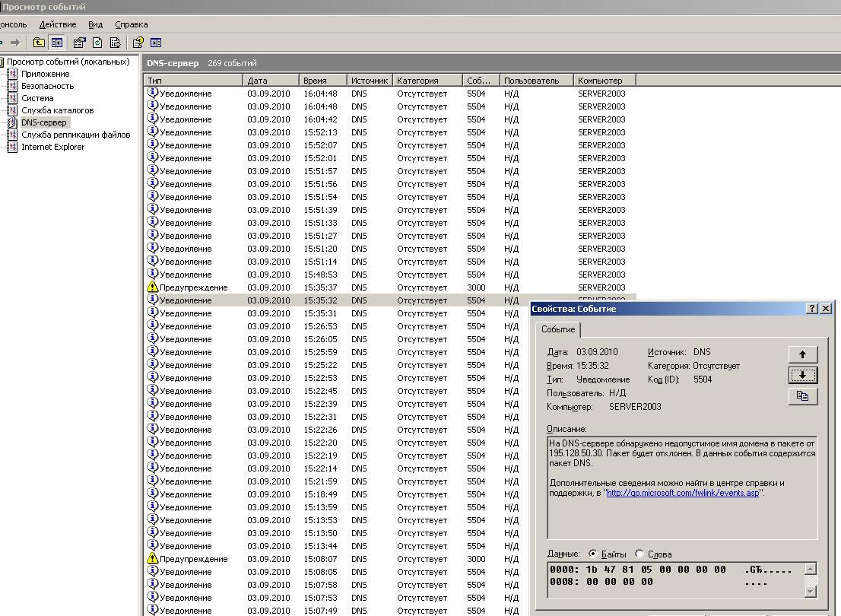Open the Действие menu
Image resolution: width=841 pixels, height=616 pixels.
point(57,24)
